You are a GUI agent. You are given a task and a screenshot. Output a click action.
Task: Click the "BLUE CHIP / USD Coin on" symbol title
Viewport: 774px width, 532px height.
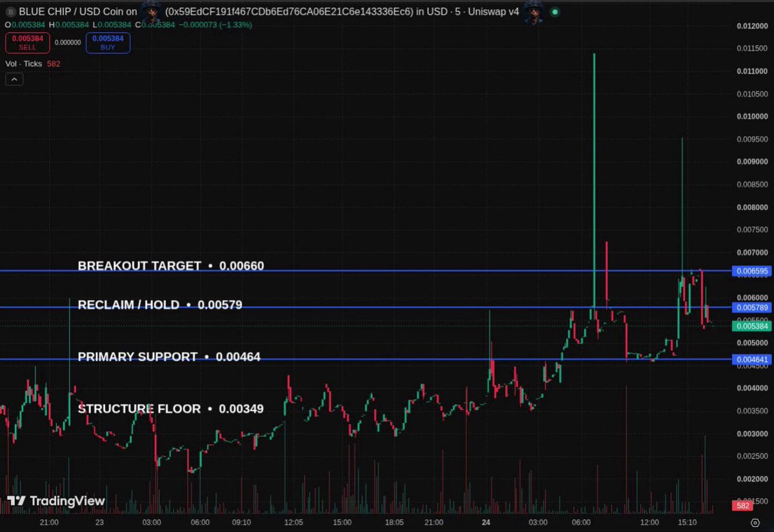click(x=77, y=12)
